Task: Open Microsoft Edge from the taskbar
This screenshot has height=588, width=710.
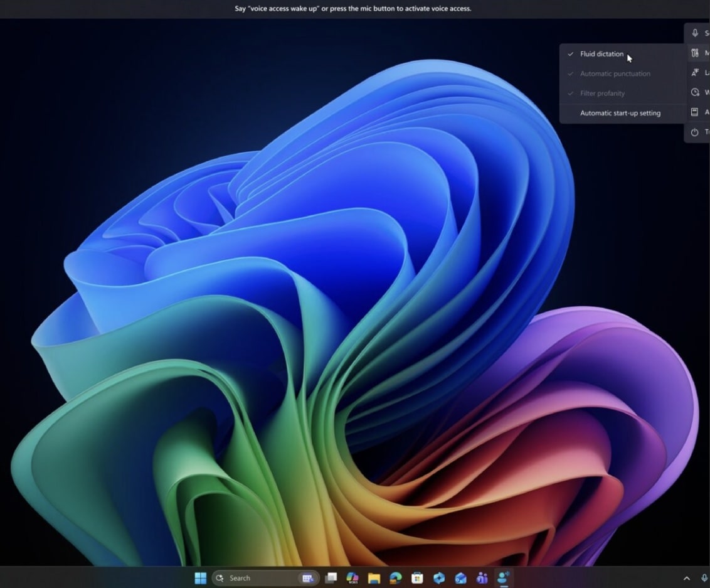Action: (395, 577)
